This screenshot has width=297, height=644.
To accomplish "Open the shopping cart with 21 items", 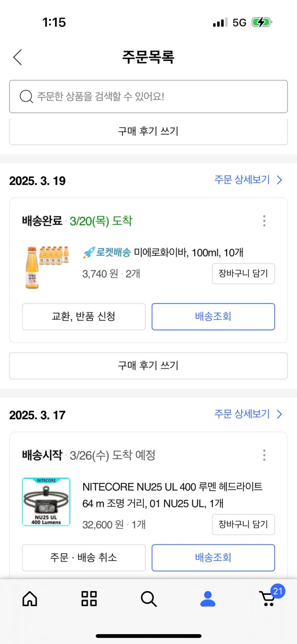I will [268, 598].
